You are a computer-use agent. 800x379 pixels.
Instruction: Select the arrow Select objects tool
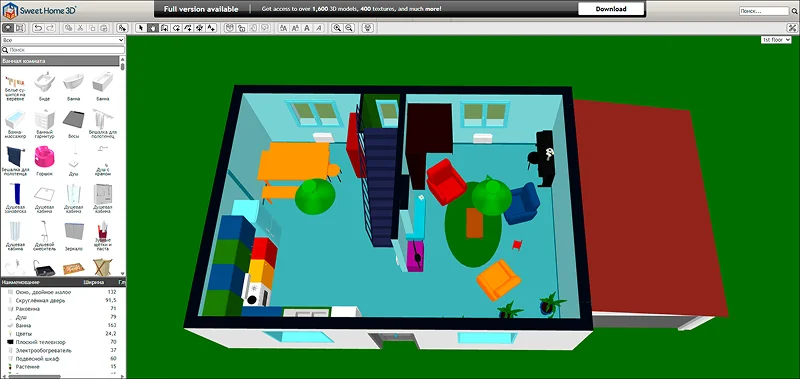coord(141,28)
